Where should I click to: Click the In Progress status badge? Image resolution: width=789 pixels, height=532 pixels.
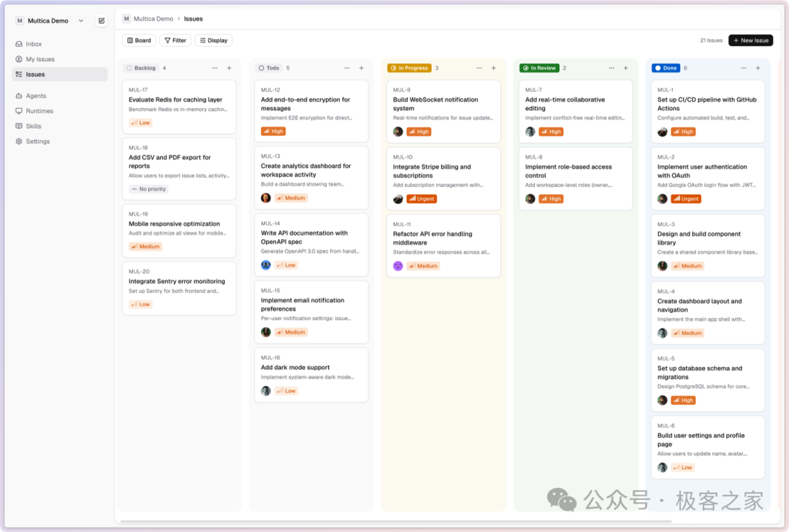pos(410,68)
